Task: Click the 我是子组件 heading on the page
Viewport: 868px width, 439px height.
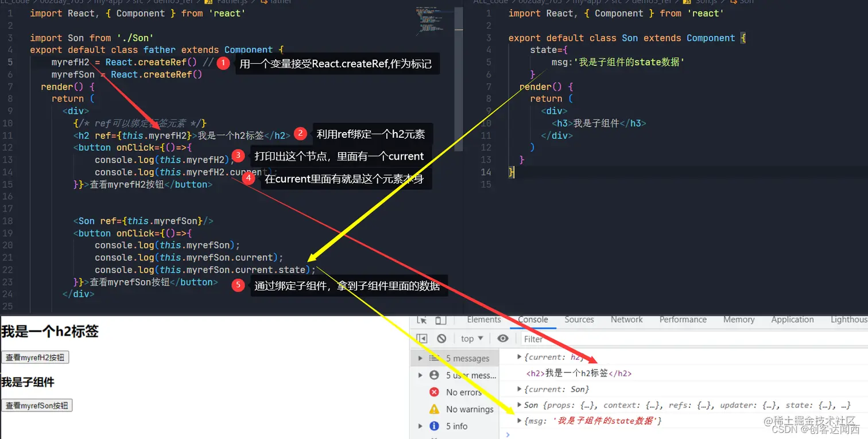Action: coord(28,382)
